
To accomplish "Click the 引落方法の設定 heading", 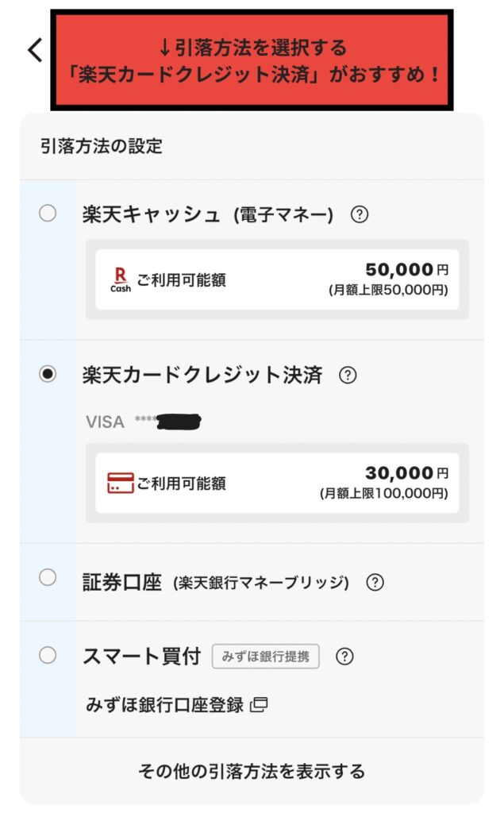I will (101, 146).
